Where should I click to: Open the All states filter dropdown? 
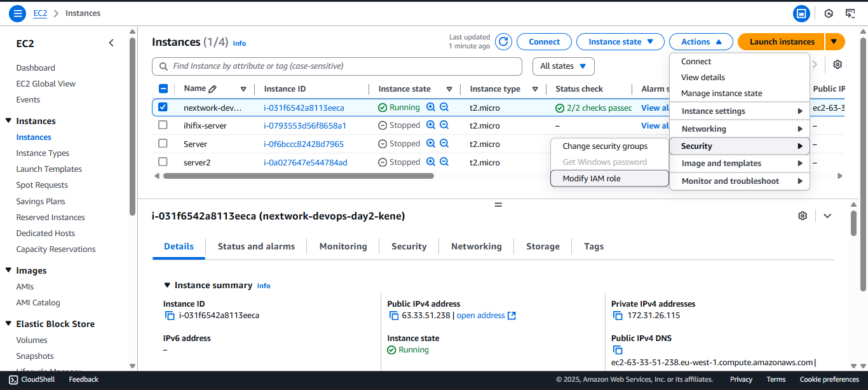[563, 66]
